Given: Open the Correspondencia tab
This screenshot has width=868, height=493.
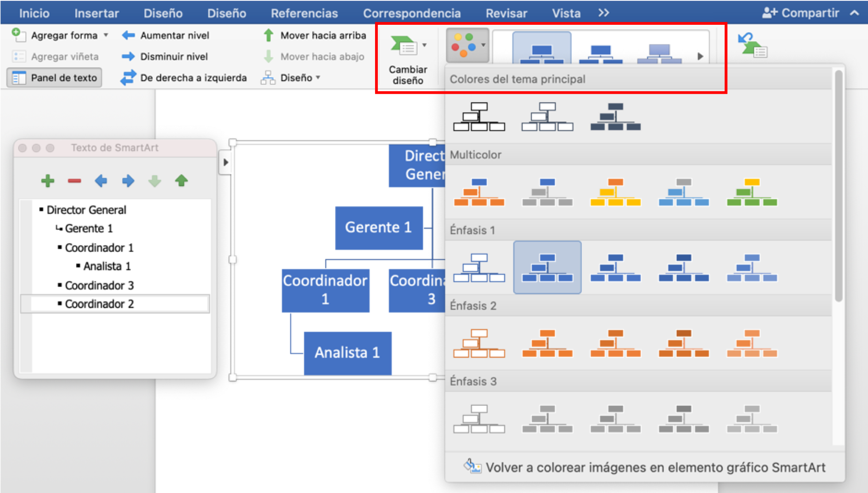Looking at the screenshot, I should click(x=412, y=13).
